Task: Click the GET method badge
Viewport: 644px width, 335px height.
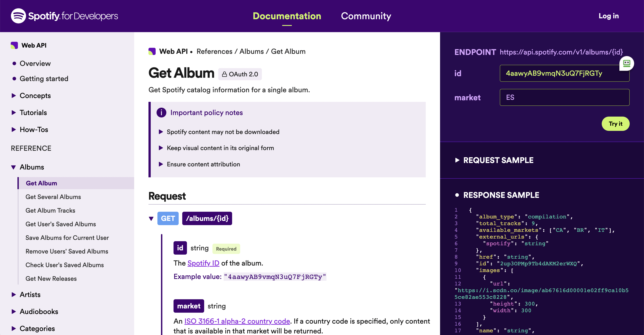Action: pos(168,218)
